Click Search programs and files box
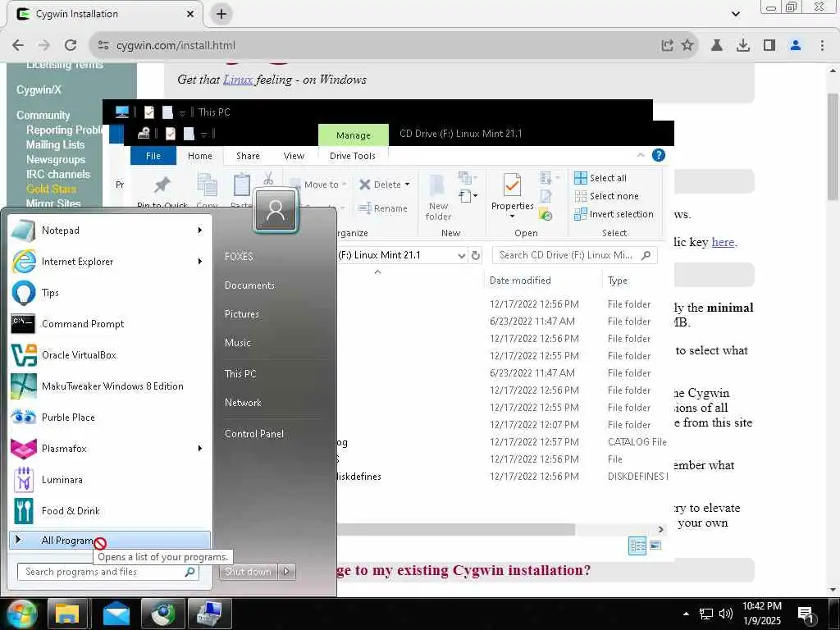The width and height of the screenshot is (840, 630). point(108,572)
